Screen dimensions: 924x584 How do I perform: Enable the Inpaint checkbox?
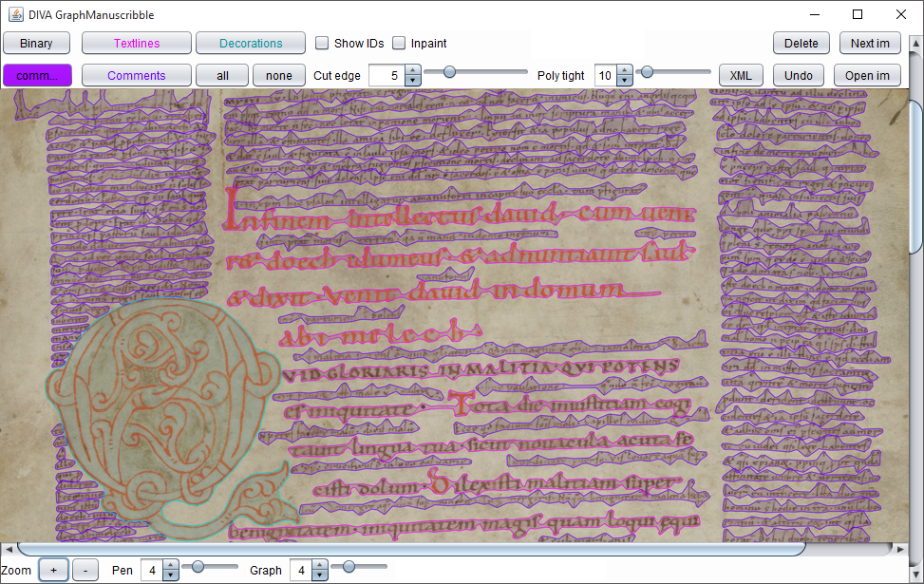(399, 43)
